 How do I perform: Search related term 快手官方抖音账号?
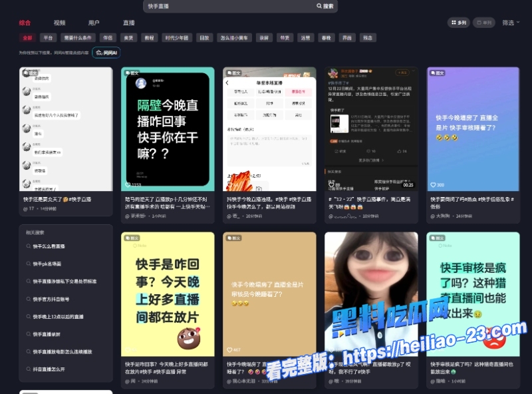click(x=51, y=299)
